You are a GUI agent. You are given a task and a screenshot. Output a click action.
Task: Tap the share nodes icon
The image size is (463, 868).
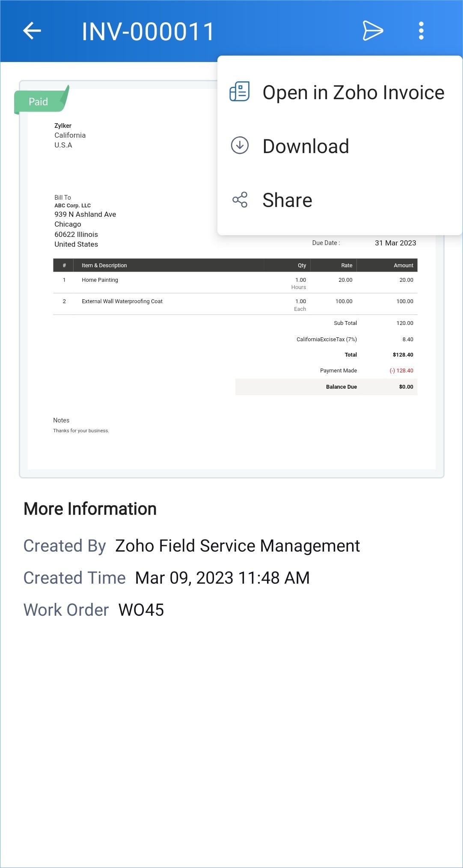(x=240, y=200)
